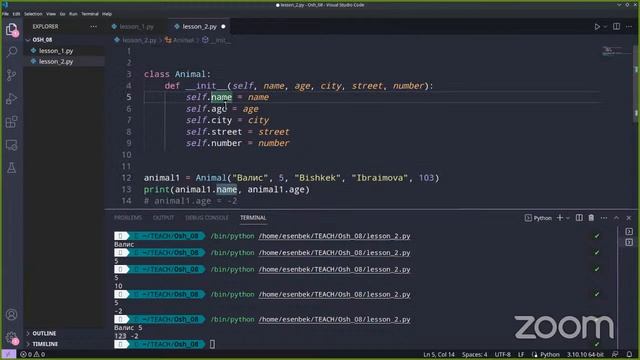Open the run button dropdown arrow
This screenshot has height=360, width=640.
click(x=605, y=27)
